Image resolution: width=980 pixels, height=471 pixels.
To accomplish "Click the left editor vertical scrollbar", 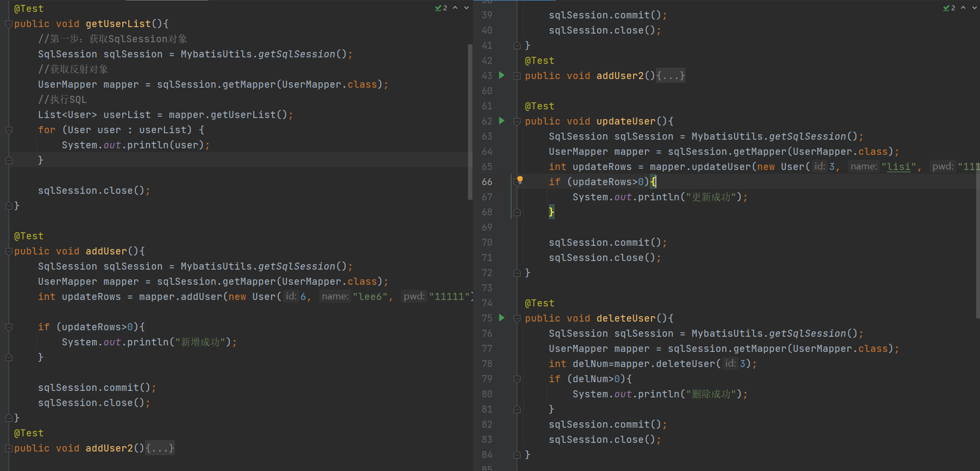I will (470, 122).
